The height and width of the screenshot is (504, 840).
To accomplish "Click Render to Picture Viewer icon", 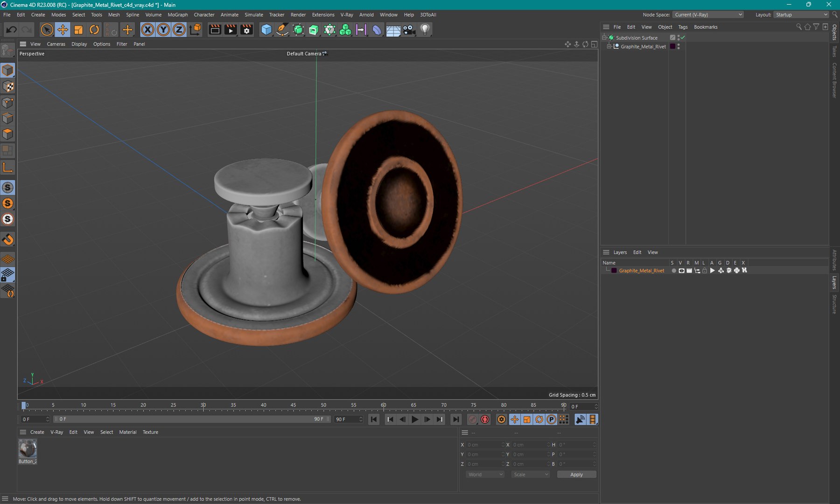I will [231, 30].
